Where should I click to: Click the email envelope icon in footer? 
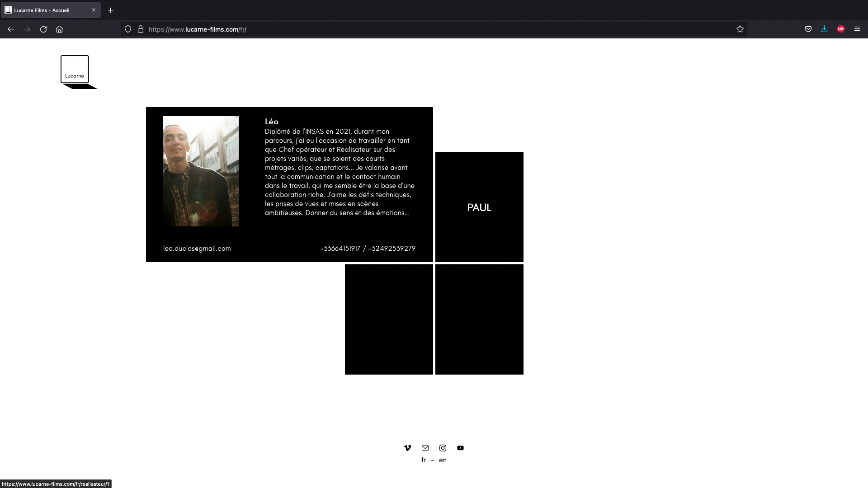(425, 448)
